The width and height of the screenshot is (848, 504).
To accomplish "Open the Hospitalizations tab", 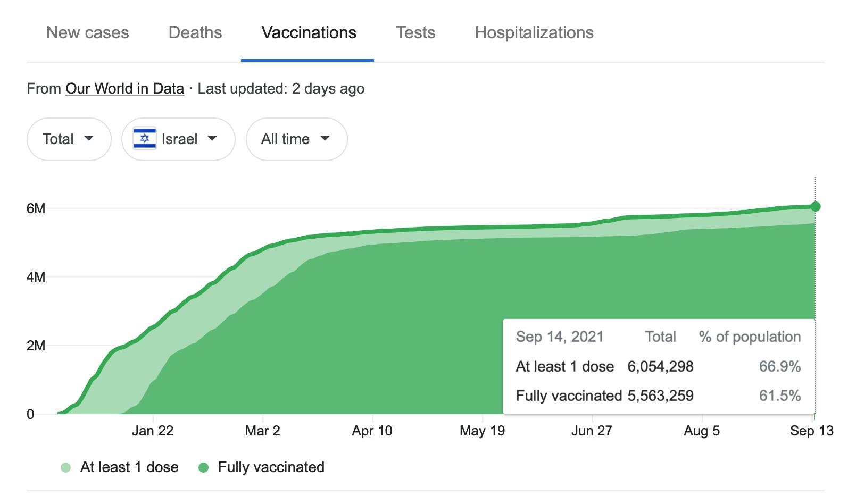I will coord(534,33).
